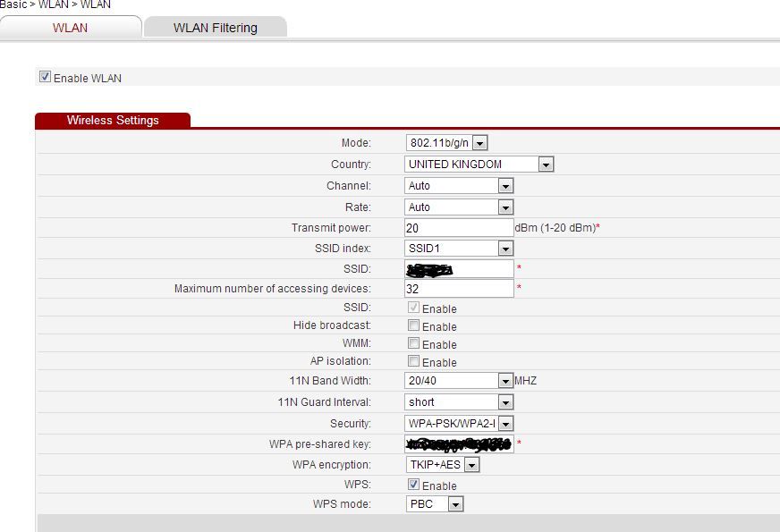Click the 'Transmit power:' label
This screenshot has width=780, height=532.
pos(331,228)
